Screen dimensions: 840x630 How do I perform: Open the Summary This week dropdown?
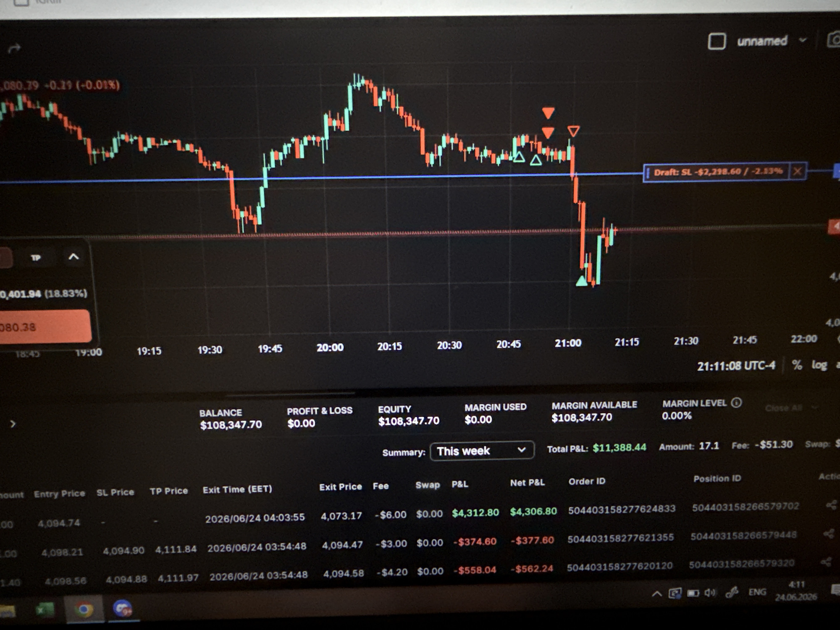click(x=482, y=451)
